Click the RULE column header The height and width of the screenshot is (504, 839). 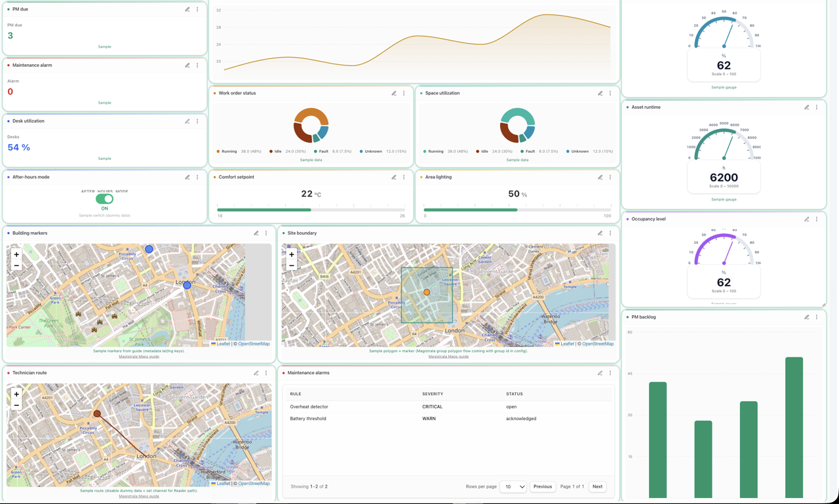point(296,394)
